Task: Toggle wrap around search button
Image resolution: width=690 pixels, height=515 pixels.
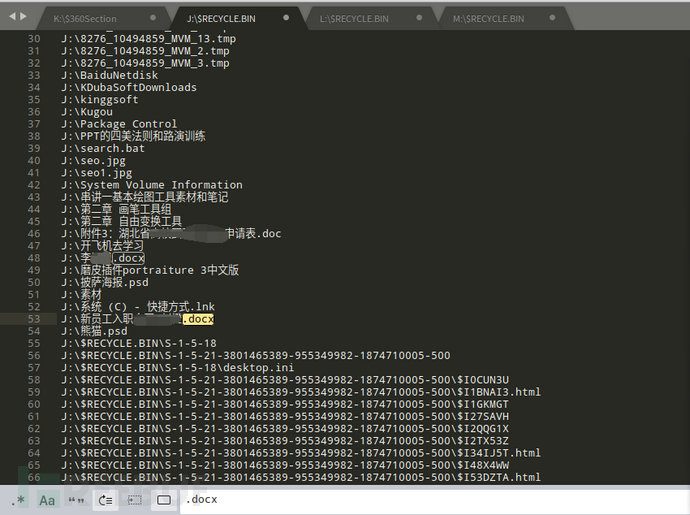Action: coord(106,500)
